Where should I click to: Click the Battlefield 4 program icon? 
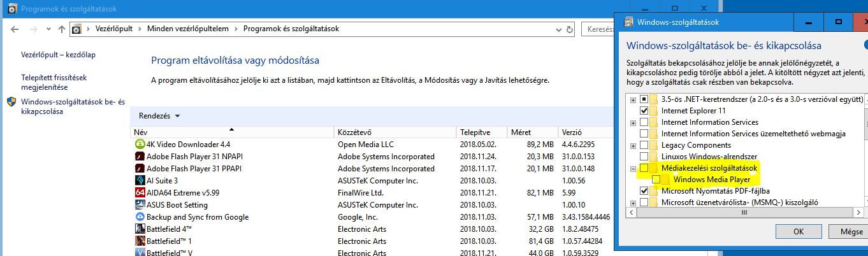point(140,229)
